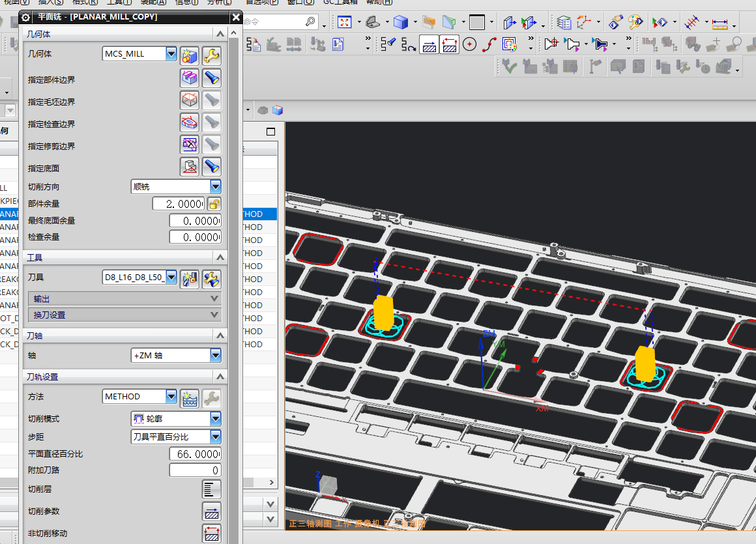
Task: Click the 附加刀路 value field
Action: pyautogui.click(x=196, y=470)
